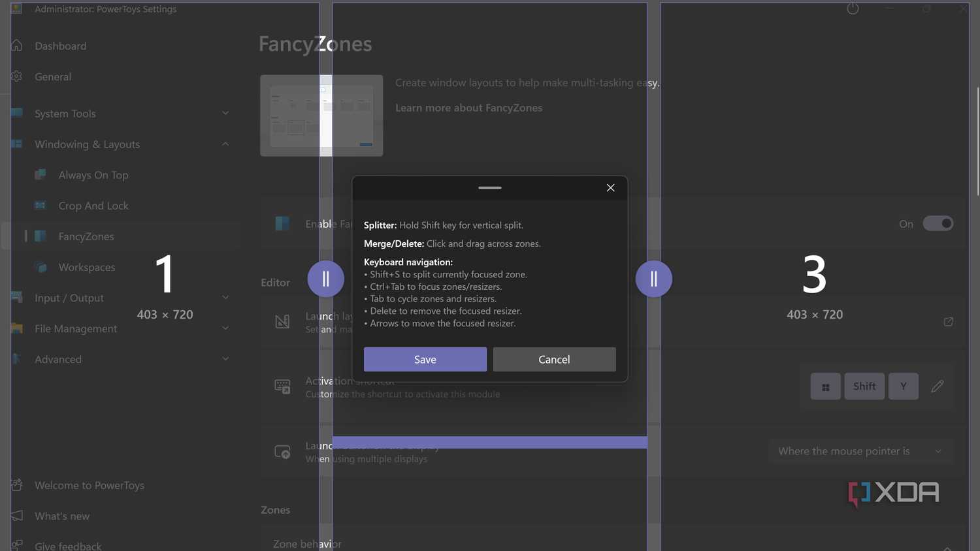Click the General gear icon in PowerToys sidebar
980x551 pixels.
(x=17, y=76)
